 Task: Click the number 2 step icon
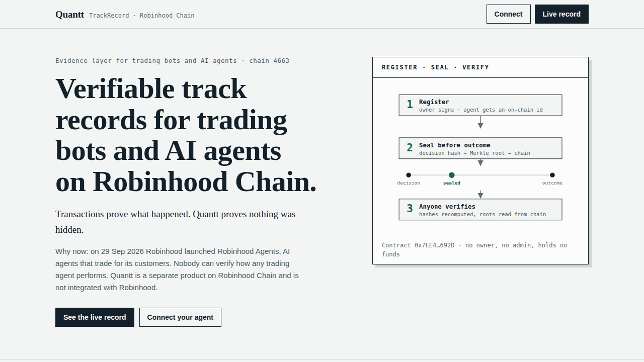410,148
